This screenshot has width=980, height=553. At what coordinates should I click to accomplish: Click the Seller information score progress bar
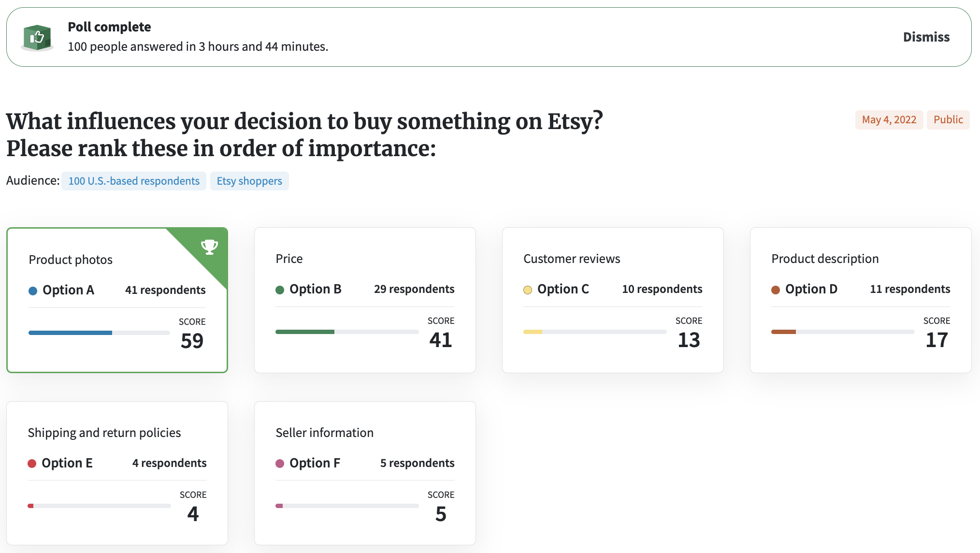(x=347, y=506)
